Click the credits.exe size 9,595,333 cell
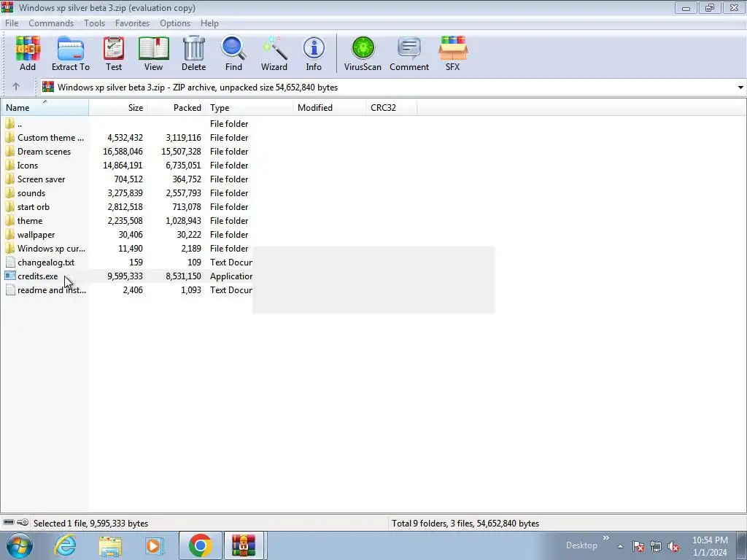This screenshot has width=747, height=560. pyautogui.click(x=125, y=276)
